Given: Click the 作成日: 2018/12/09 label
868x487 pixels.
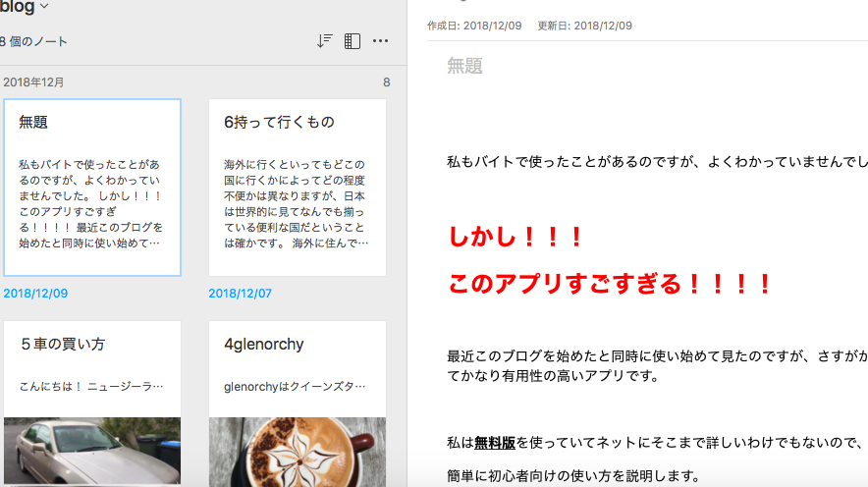Looking at the screenshot, I should 474,26.
